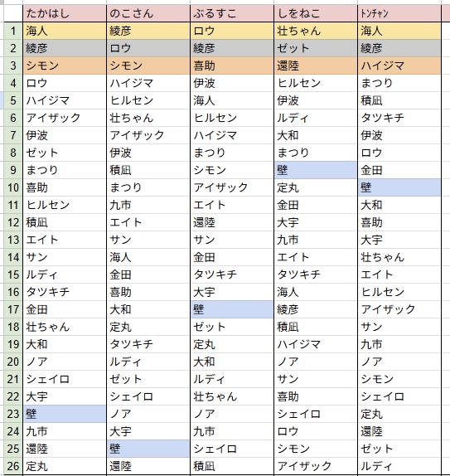Select row number 1 header
The height and width of the screenshot is (476, 450).
click(13, 31)
